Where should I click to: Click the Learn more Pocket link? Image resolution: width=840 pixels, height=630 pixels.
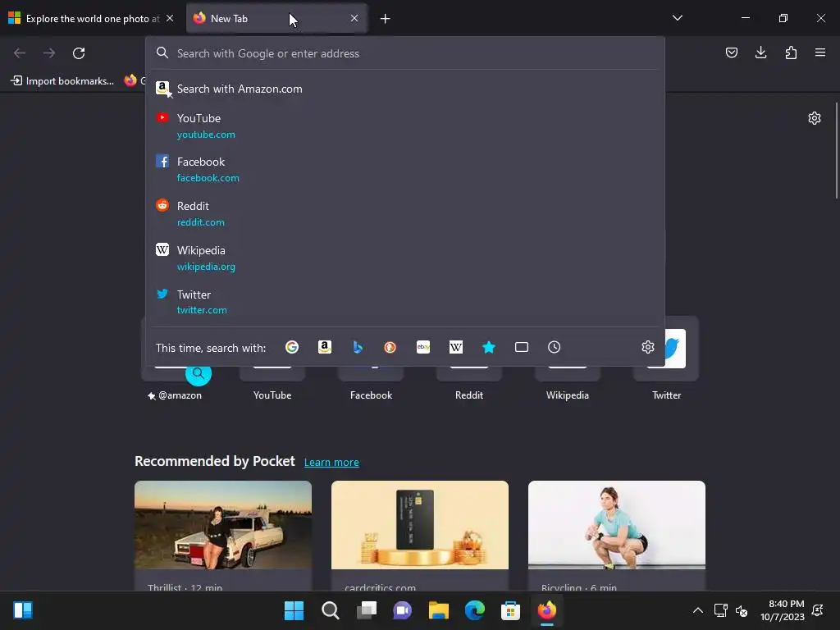coord(331,463)
